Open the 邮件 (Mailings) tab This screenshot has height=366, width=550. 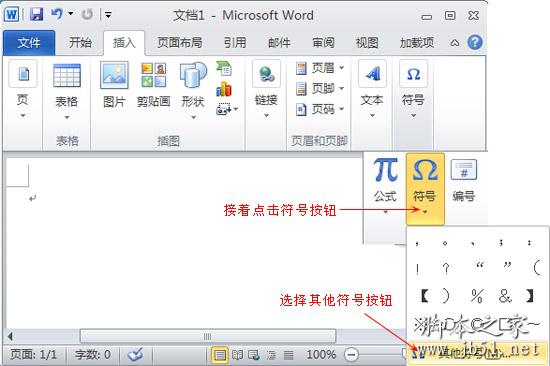[x=279, y=43]
